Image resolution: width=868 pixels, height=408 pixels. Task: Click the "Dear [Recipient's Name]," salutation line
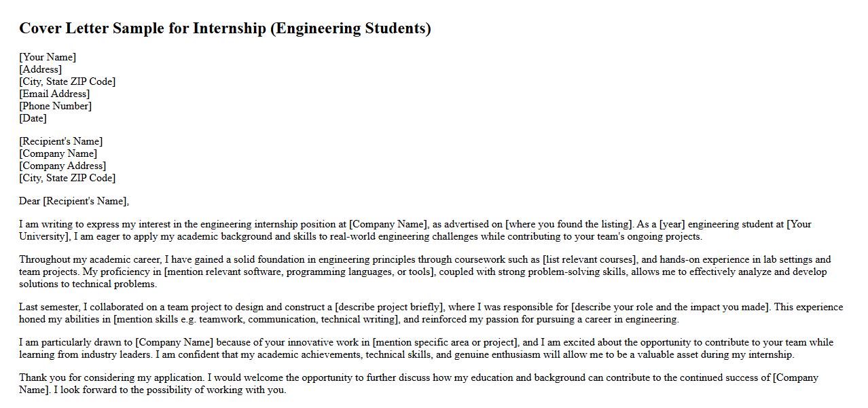(x=73, y=201)
